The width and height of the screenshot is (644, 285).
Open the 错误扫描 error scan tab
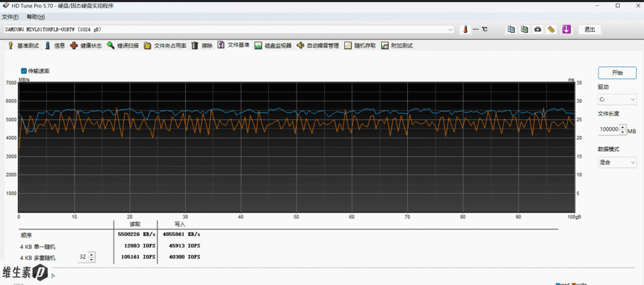(123, 46)
